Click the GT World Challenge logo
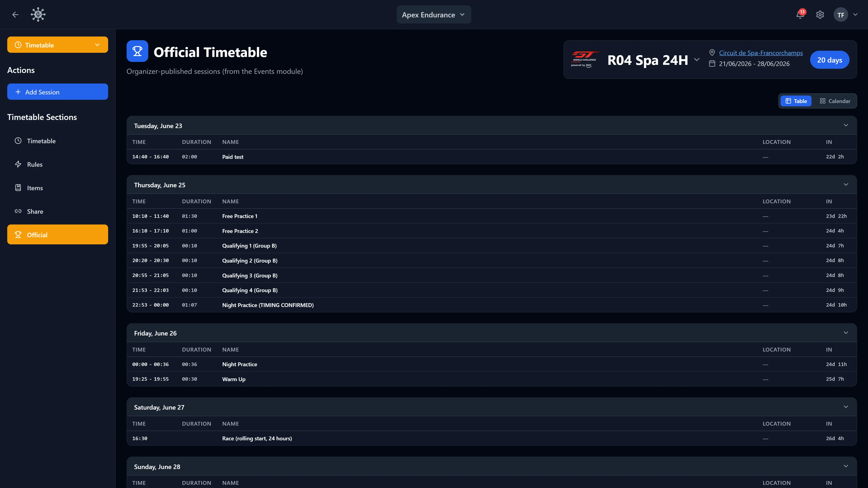Screen dimensions: 868x488 coord(585,60)
